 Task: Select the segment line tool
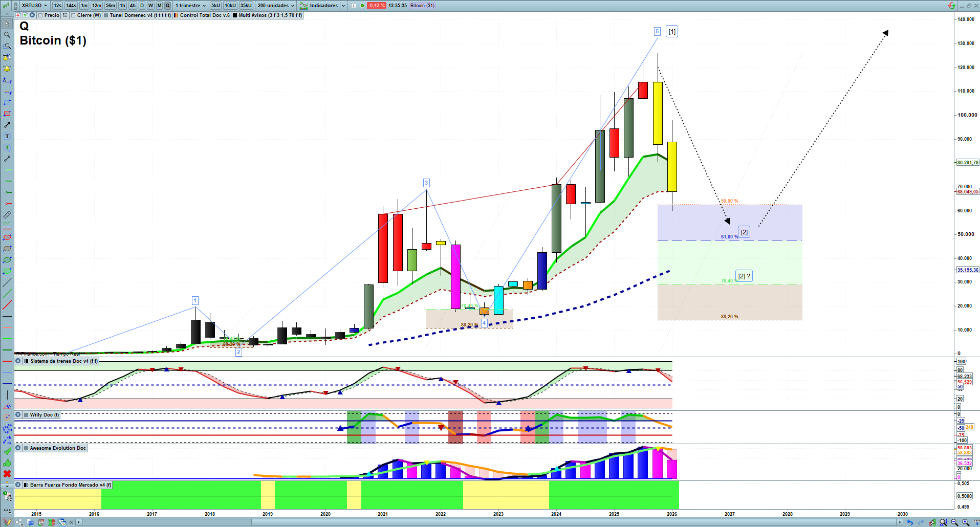click(x=7, y=159)
